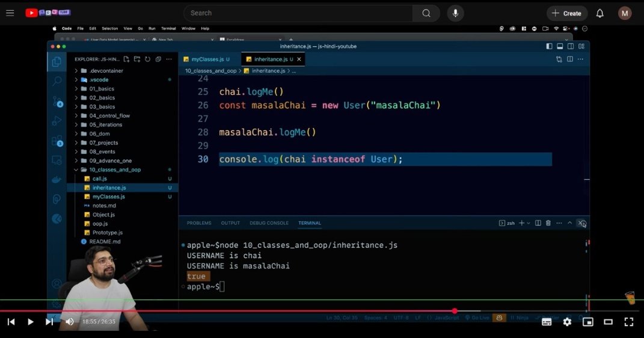This screenshot has height=338, width=644.
Task: Close the inheritance.js editor tab
Action: 299,59
